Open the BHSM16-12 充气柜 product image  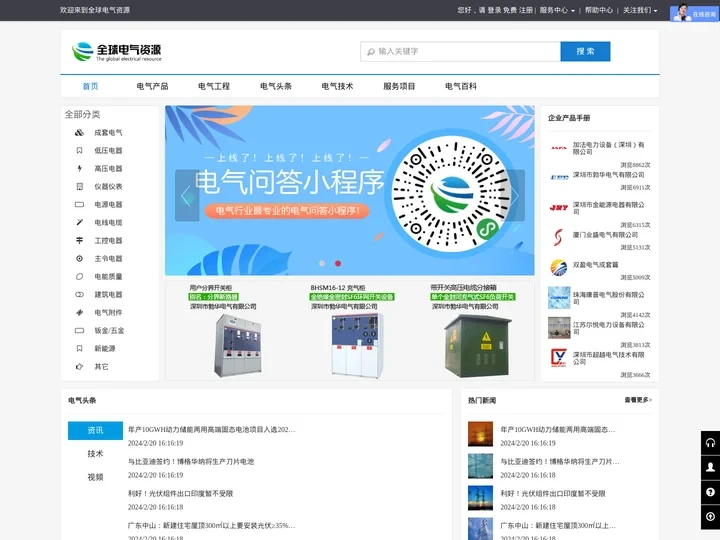358,345
